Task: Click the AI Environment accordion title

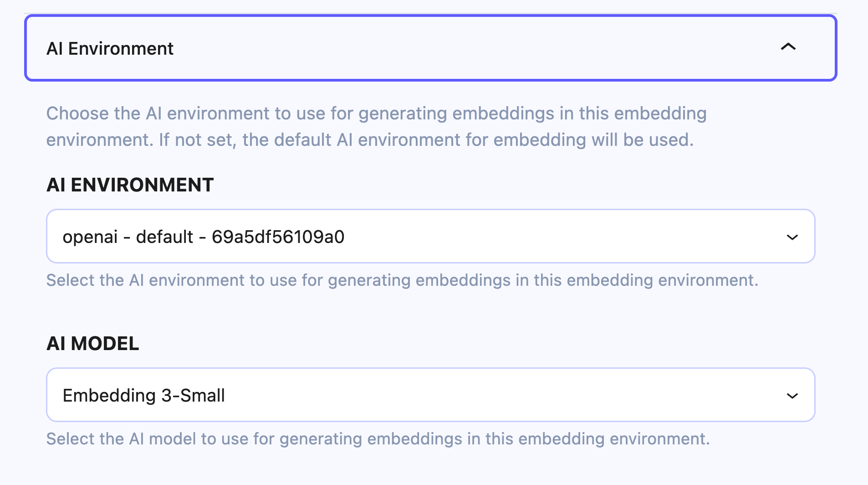Action: coord(110,49)
